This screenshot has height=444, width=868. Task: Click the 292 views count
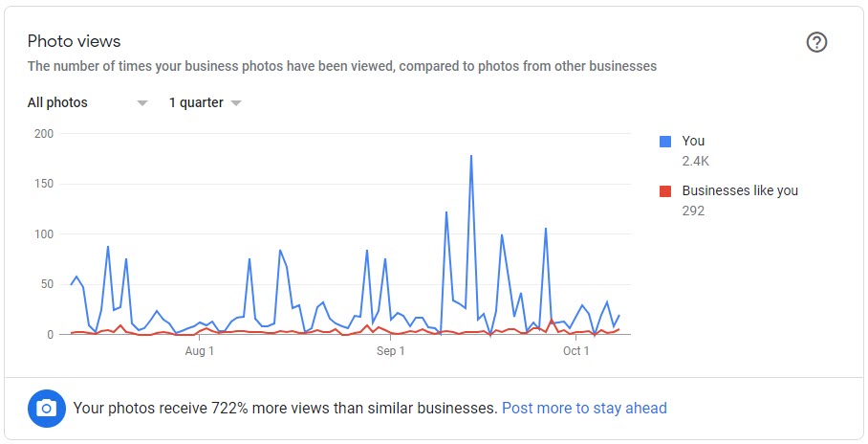coord(693,211)
